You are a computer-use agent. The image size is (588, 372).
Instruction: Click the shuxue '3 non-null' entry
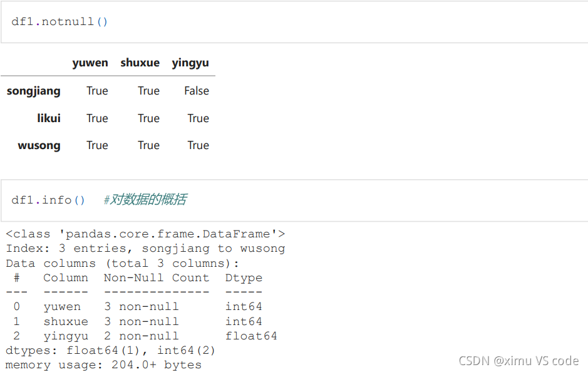click(142, 321)
